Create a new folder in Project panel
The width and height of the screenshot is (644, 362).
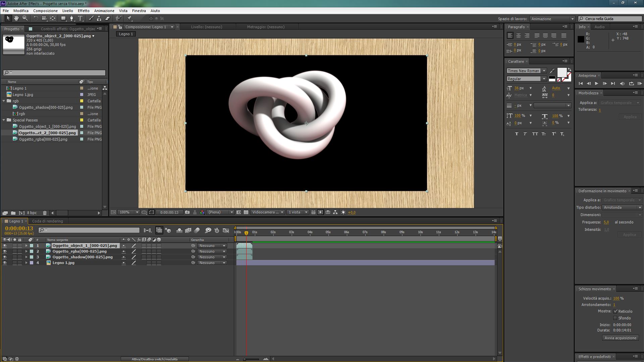tap(13, 213)
